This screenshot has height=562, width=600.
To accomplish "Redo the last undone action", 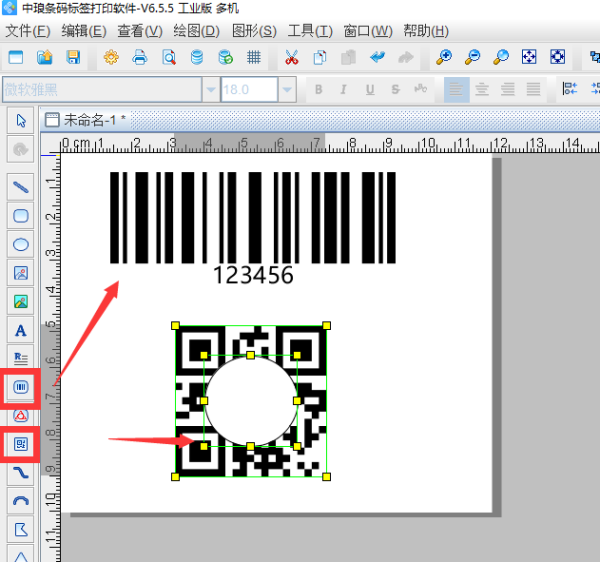I will 406,57.
